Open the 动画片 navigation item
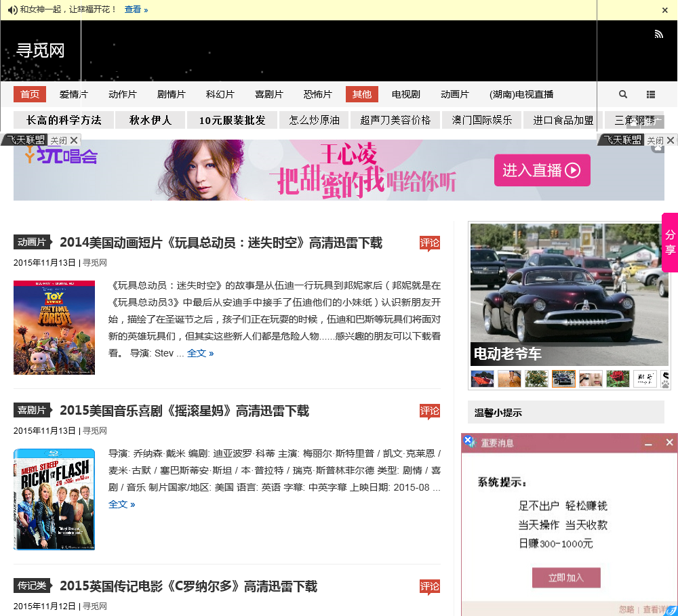This screenshot has height=616, width=678. click(454, 94)
